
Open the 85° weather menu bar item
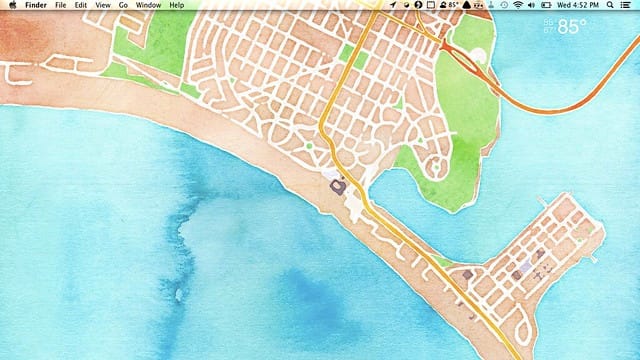coord(449,5)
